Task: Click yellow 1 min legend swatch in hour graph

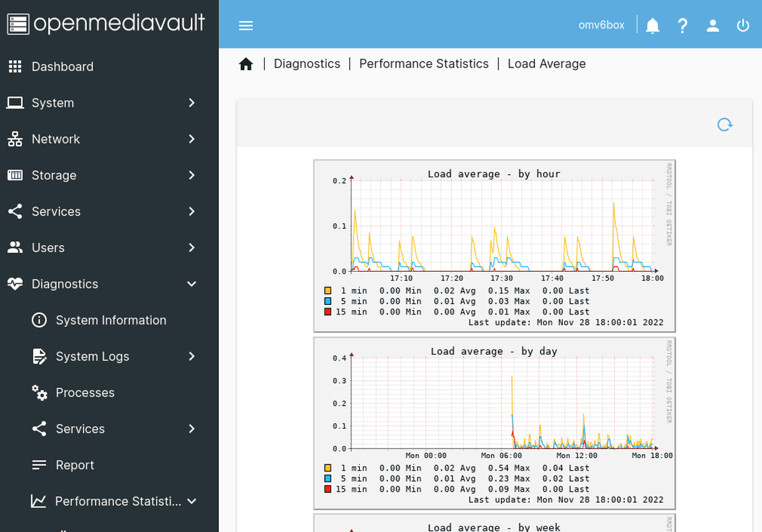Action: (x=327, y=290)
